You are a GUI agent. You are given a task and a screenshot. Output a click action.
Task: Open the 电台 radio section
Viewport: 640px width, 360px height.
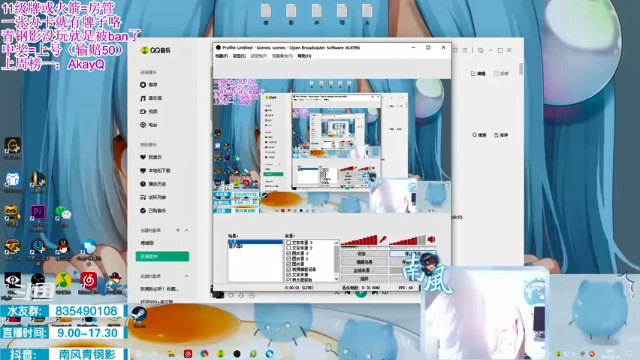click(x=149, y=125)
